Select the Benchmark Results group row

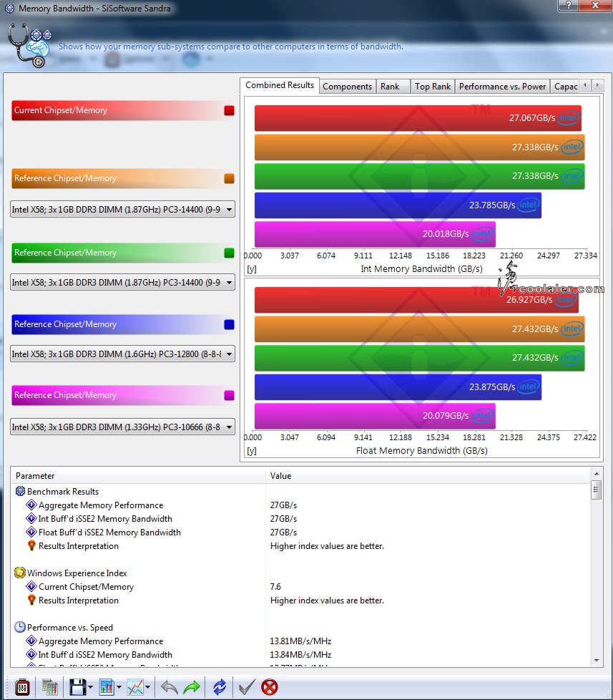pos(300,492)
